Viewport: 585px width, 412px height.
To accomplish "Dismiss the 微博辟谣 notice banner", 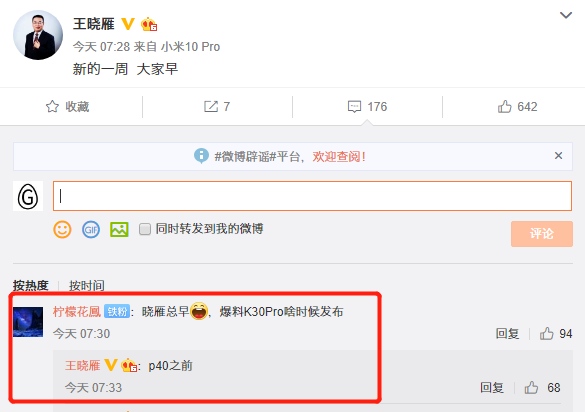I will click(x=558, y=156).
